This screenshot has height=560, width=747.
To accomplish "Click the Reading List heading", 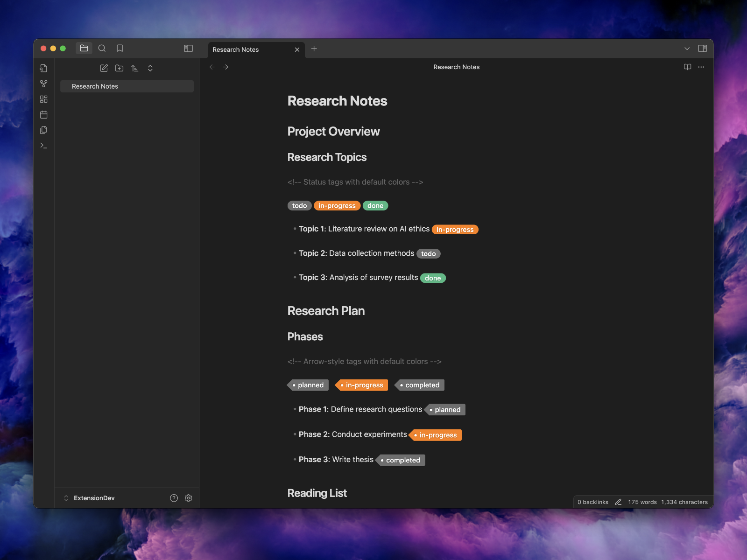I will [x=317, y=493].
